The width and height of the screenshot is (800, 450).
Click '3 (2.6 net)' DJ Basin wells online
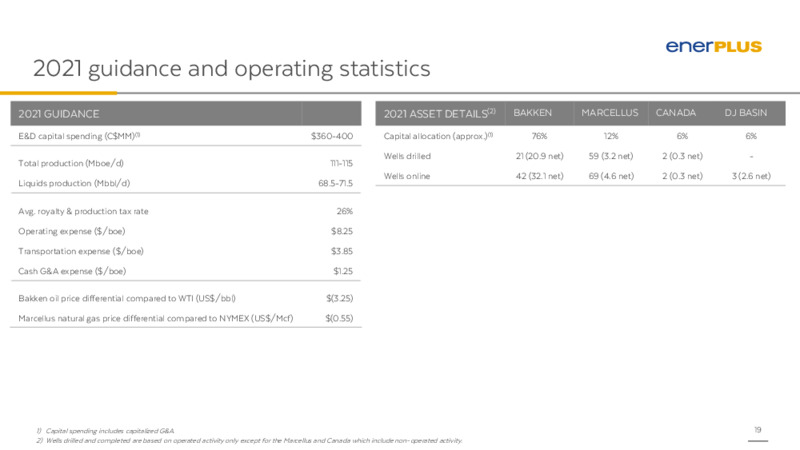(x=751, y=176)
